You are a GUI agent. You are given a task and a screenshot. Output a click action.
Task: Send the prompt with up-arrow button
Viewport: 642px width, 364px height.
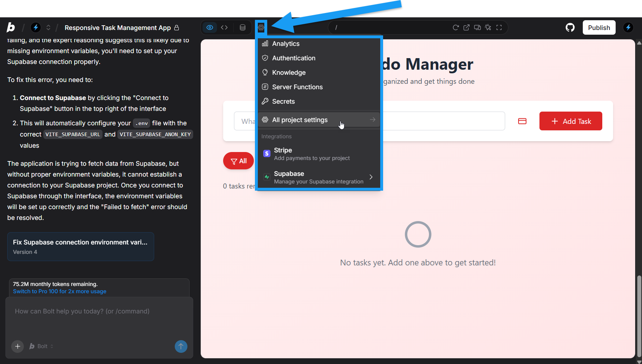181,346
